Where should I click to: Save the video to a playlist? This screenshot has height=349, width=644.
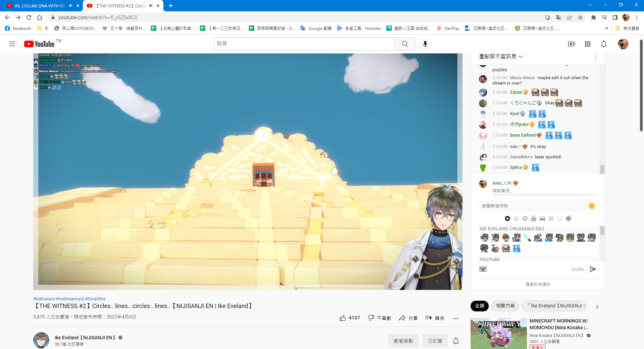tap(435, 318)
